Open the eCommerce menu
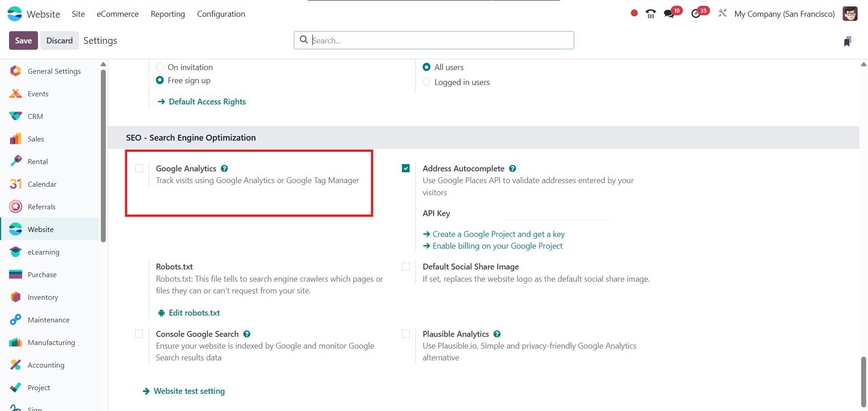Image resolution: width=868 pixels, height=411 pixels. pyautogui.click(x=118, y=14)
